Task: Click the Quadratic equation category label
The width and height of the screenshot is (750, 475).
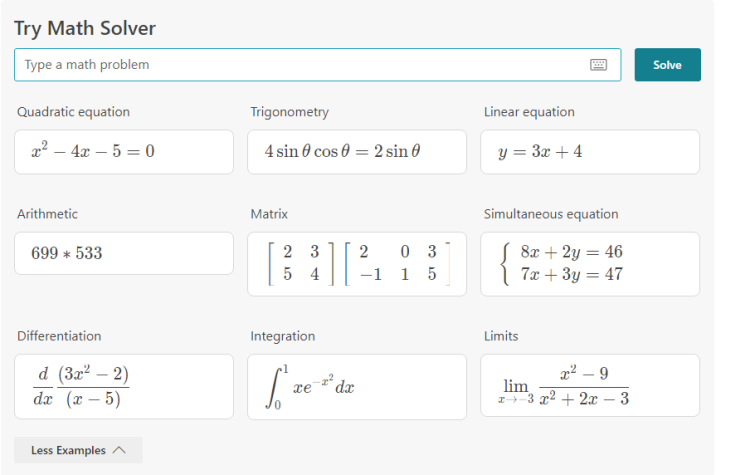Action: 73,112
